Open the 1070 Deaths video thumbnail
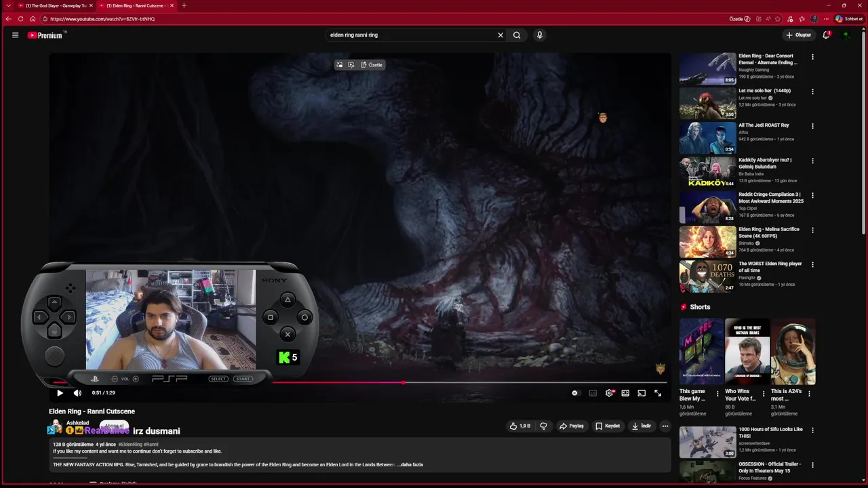Screen dimensions: 868x488 tap(707, 276)
